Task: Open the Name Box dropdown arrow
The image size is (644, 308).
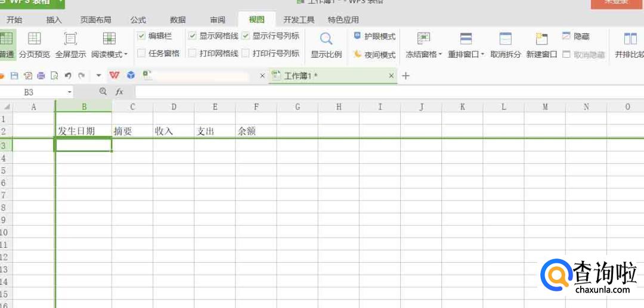Action: pyautogui.click(x=70, y=92)
